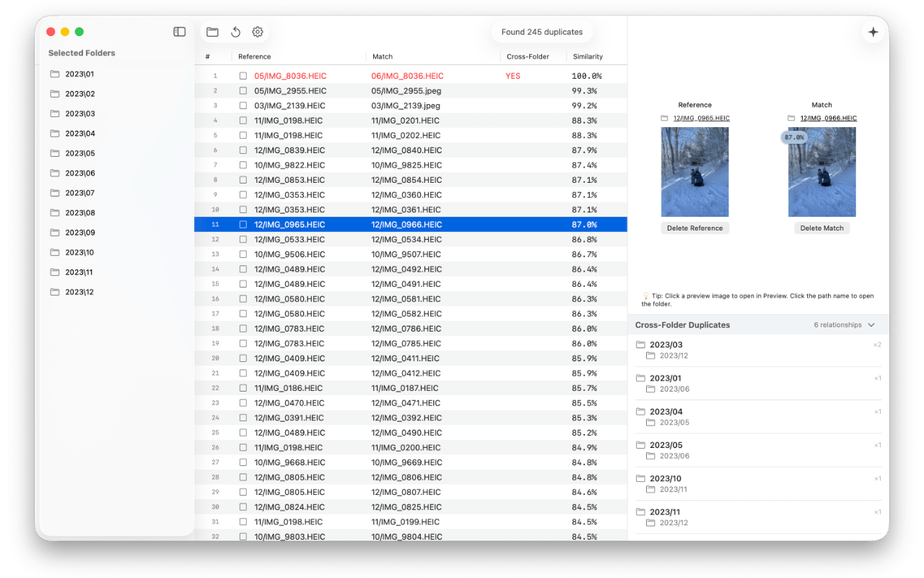Open settings with the gear icon

[x=258, y=32]
